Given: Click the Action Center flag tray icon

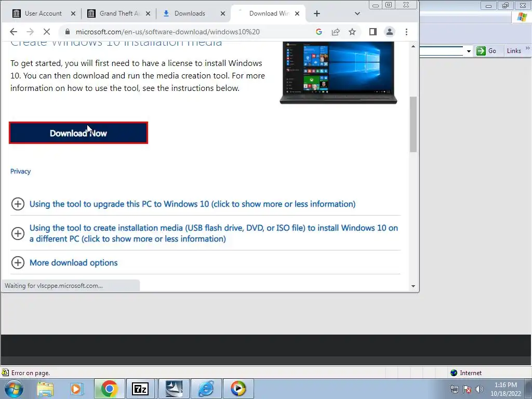Looking at the screenshot, I should [467, 389].
